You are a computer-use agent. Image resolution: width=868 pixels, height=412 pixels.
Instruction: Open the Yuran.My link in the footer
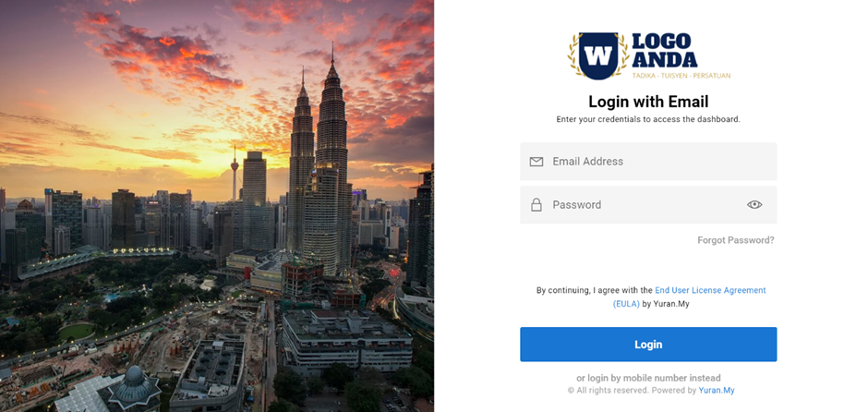[717, 391]
